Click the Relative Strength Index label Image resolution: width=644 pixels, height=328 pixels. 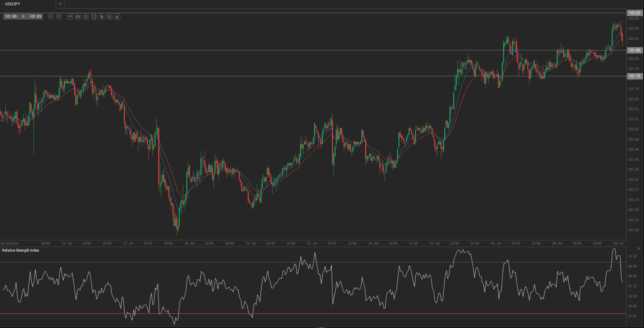click(x=21, y=251)
